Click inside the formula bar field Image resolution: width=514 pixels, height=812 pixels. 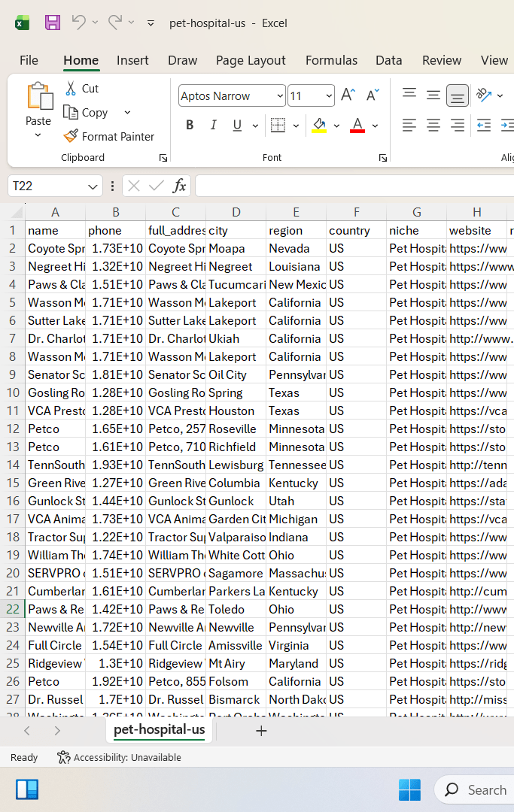click(354, 186)
